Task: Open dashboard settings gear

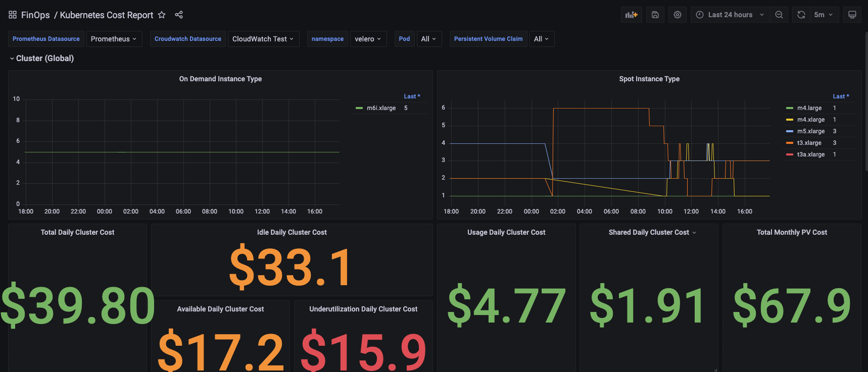Action: point(678,15)
